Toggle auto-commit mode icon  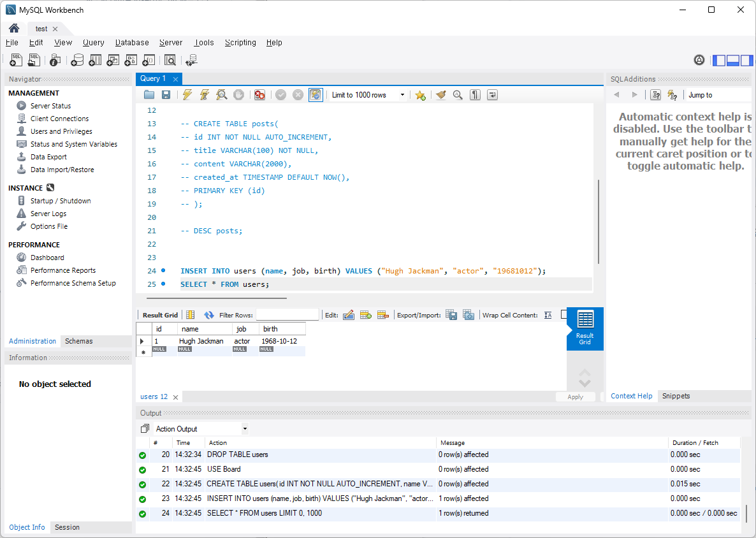click(316, 95)
